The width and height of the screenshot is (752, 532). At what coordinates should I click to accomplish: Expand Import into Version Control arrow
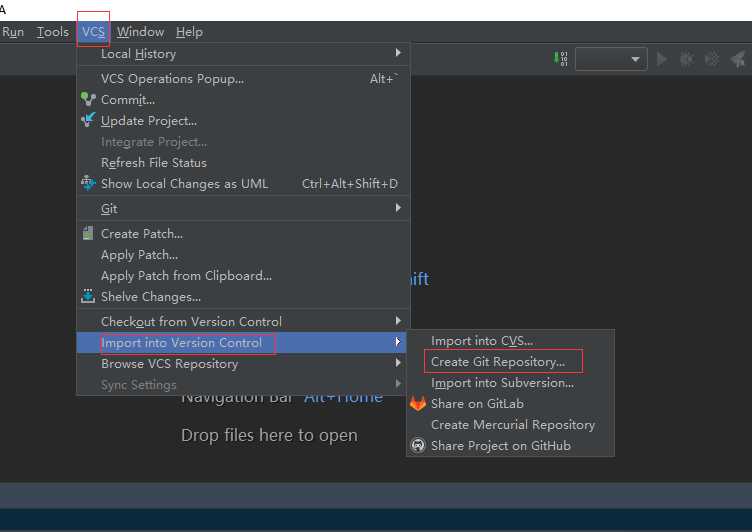click(x=398, y=342)
